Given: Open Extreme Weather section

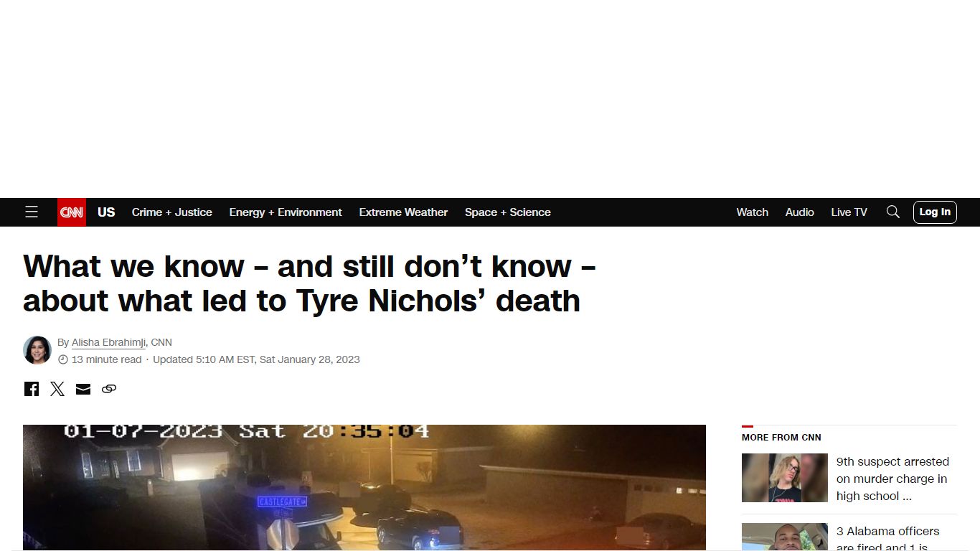Looking at the screenshot, I should [x=403, y=212].
